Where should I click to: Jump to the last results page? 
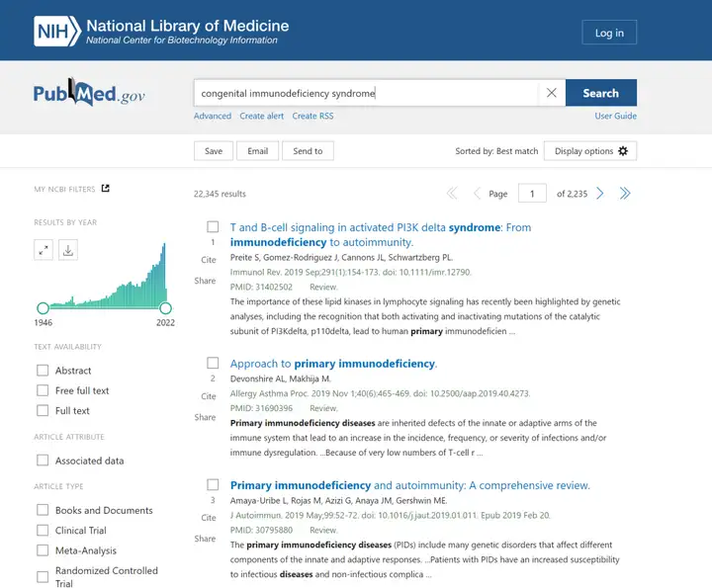(625, 194)
